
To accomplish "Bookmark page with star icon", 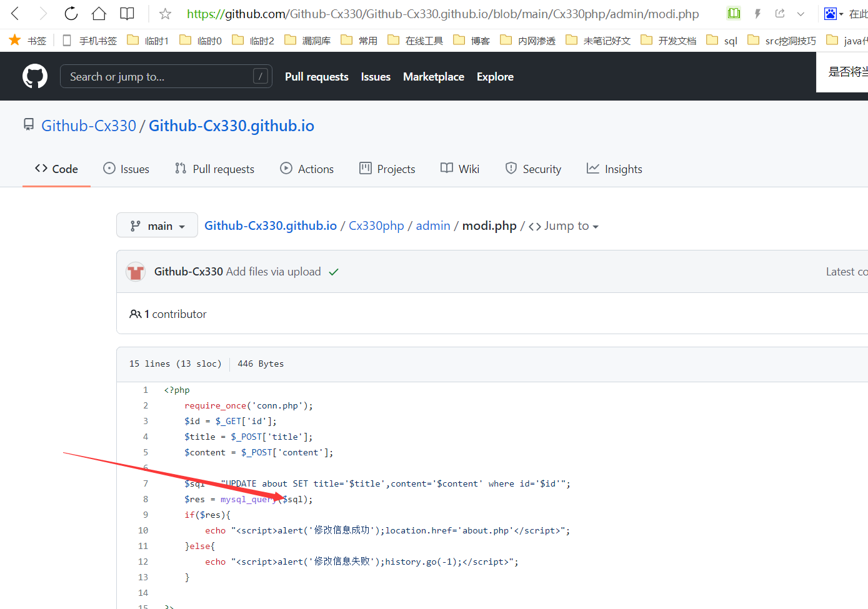I will (165, 14).
